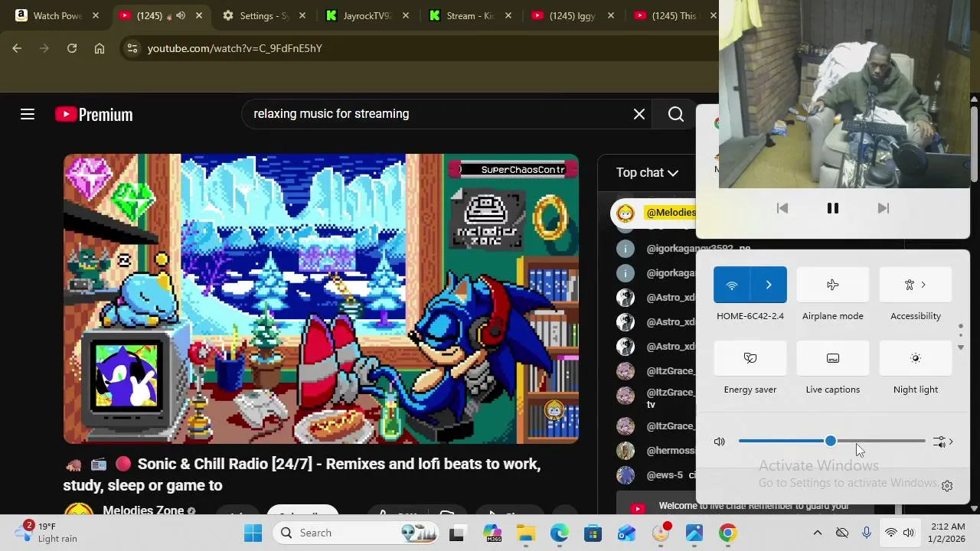The height and width of the screenshot is (551, 980).
Task: Mute sound using the volume speaker icon
Action: tap(720, 442)
